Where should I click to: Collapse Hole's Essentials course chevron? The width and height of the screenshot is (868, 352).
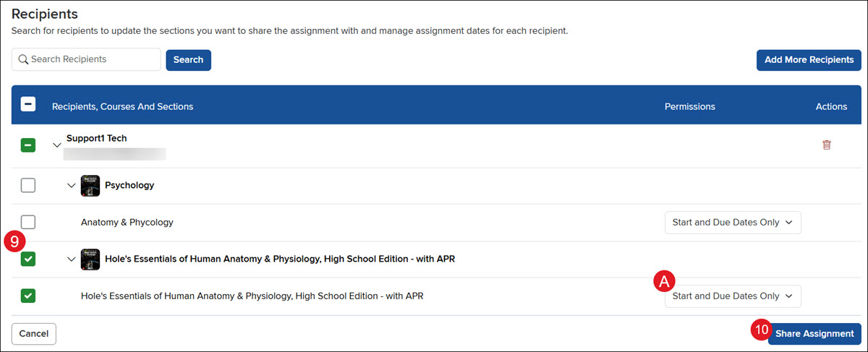coord(72,259)
